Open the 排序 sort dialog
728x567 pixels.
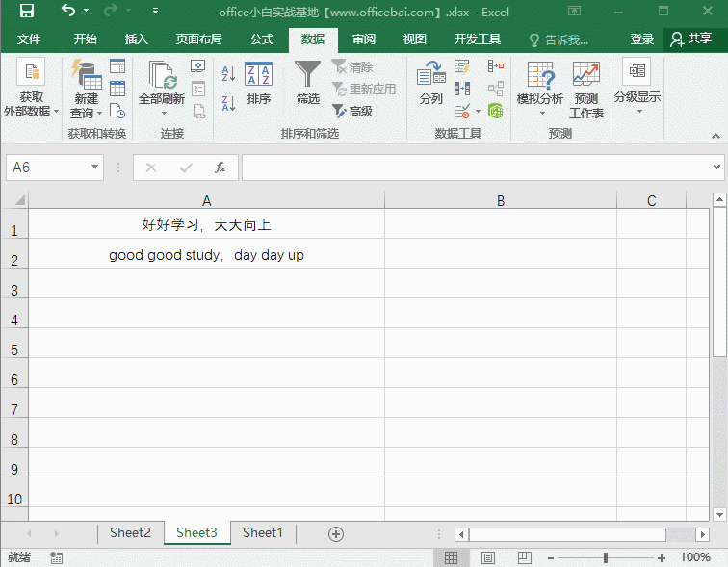click(x=259, y=83)
